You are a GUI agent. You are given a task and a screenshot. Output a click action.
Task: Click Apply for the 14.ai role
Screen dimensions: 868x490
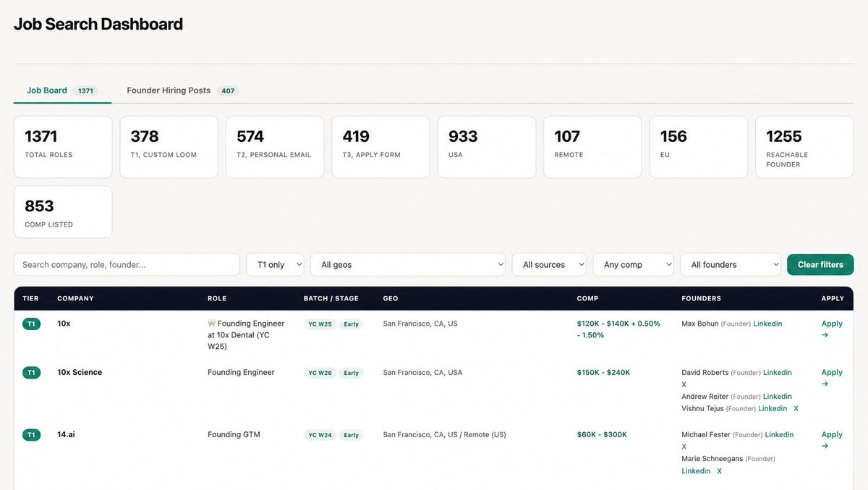pos(832,440)
